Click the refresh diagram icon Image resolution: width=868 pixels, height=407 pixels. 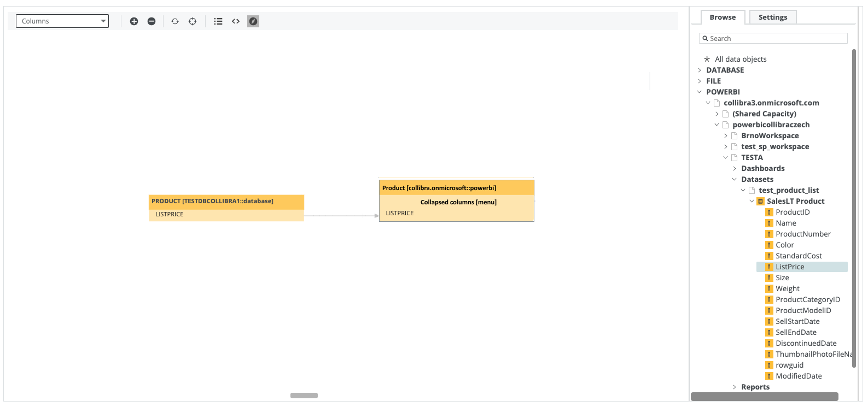pos(175,21)
